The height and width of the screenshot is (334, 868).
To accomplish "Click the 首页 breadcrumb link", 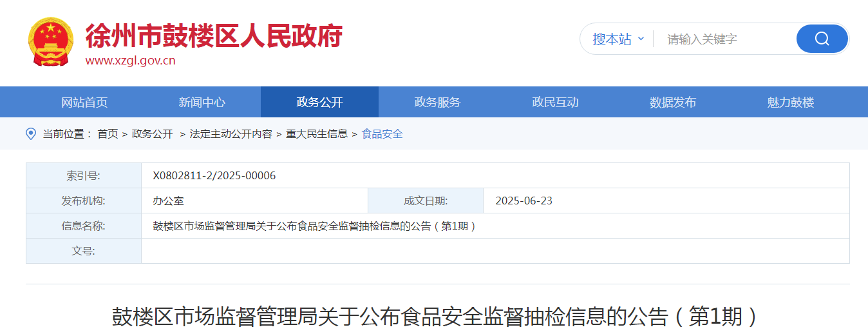I will (x=108, y=134).
